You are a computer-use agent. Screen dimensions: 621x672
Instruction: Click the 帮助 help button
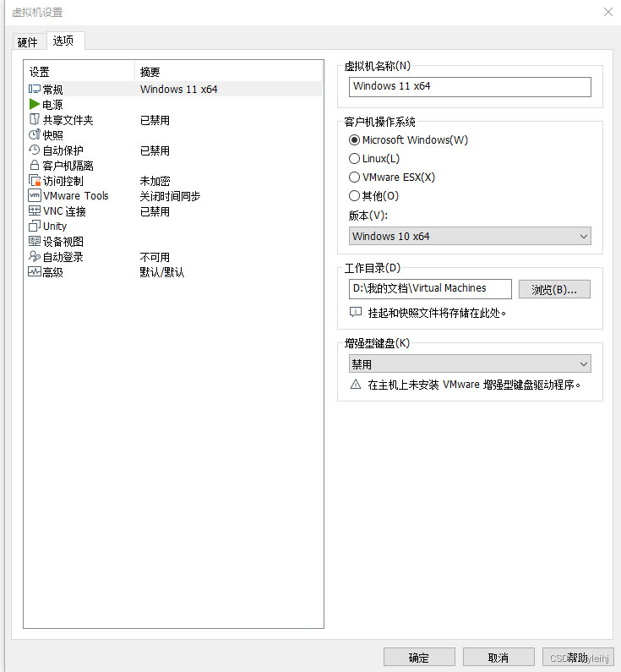578,657
